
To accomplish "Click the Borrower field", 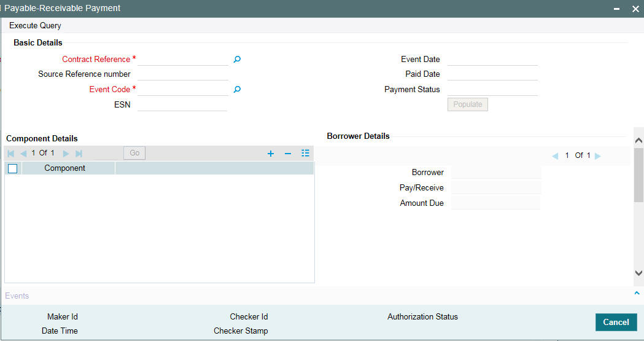I will click(496, 172).
